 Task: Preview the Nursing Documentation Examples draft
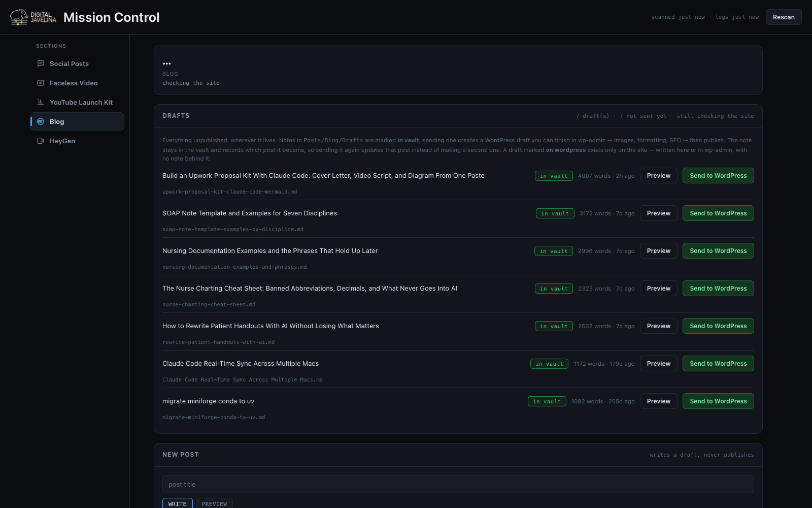coord(658,251)
